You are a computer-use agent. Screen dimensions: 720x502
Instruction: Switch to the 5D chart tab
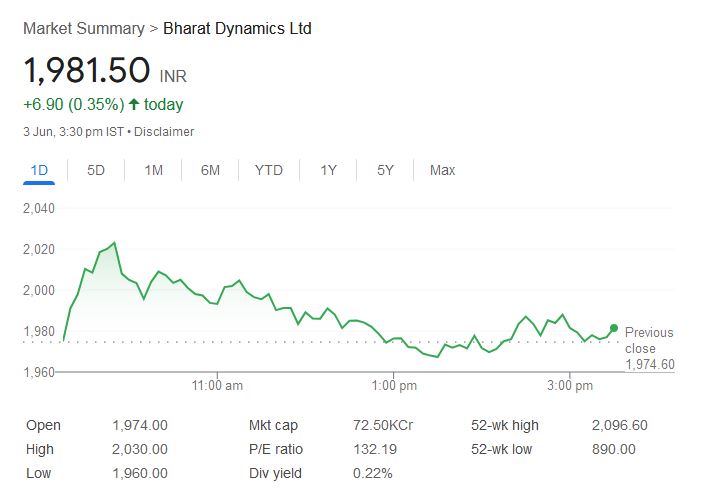click(96, 170)
